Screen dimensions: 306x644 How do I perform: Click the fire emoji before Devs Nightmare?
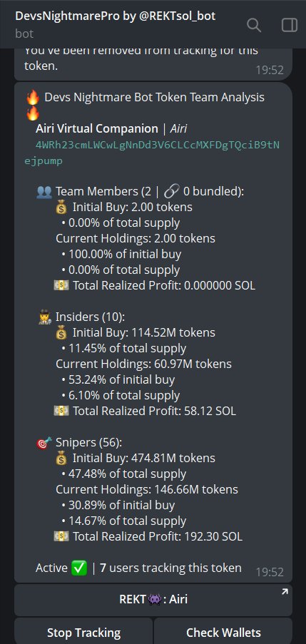(33, 98)
